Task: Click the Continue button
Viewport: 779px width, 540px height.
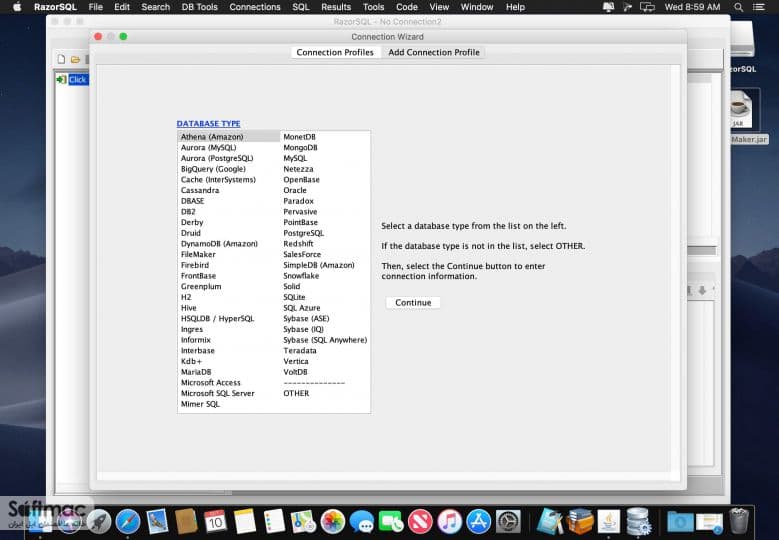Action: (413, 303)
